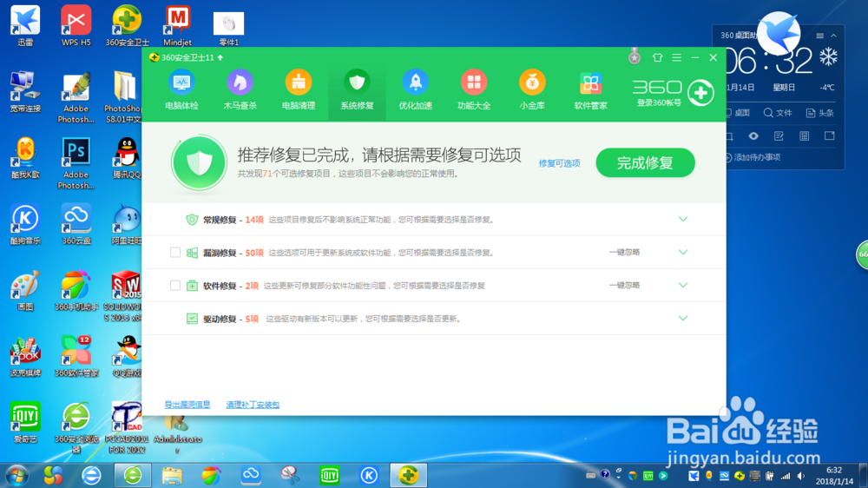Open 爱奇艺 desktop shortcut

pyautogui.click(x=25, y=423)
